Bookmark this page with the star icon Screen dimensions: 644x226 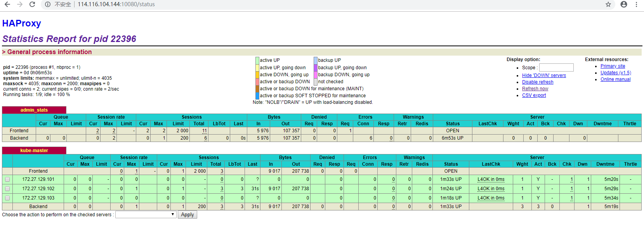click(608, 4)
